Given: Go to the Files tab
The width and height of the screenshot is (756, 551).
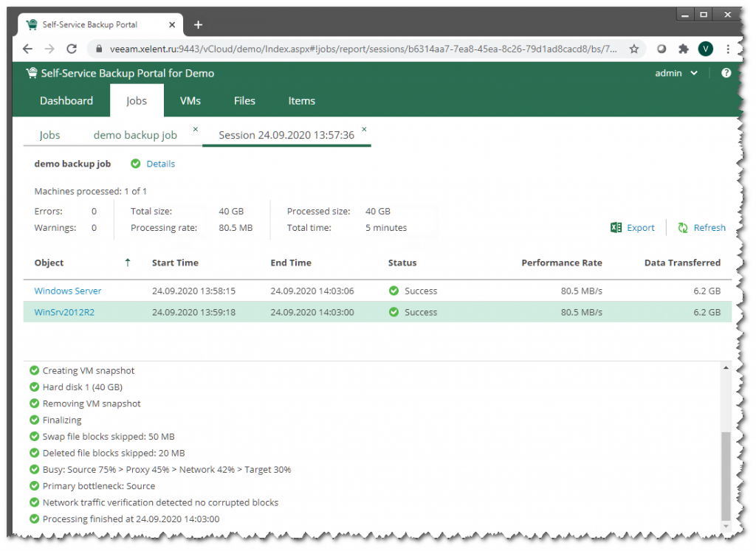Looking at the screenshot, I should pos(244,100).
